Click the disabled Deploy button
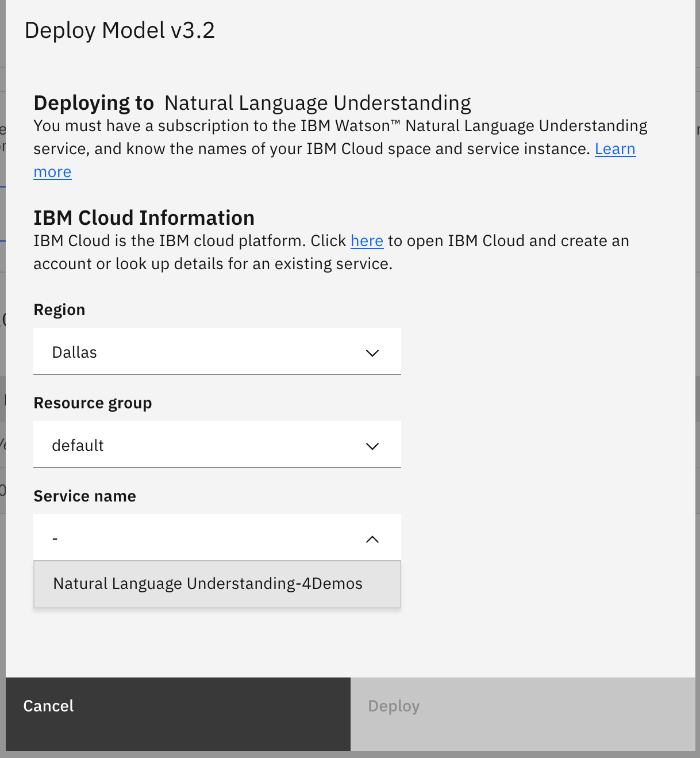This screenshot has width=700, height=758. 523,714
